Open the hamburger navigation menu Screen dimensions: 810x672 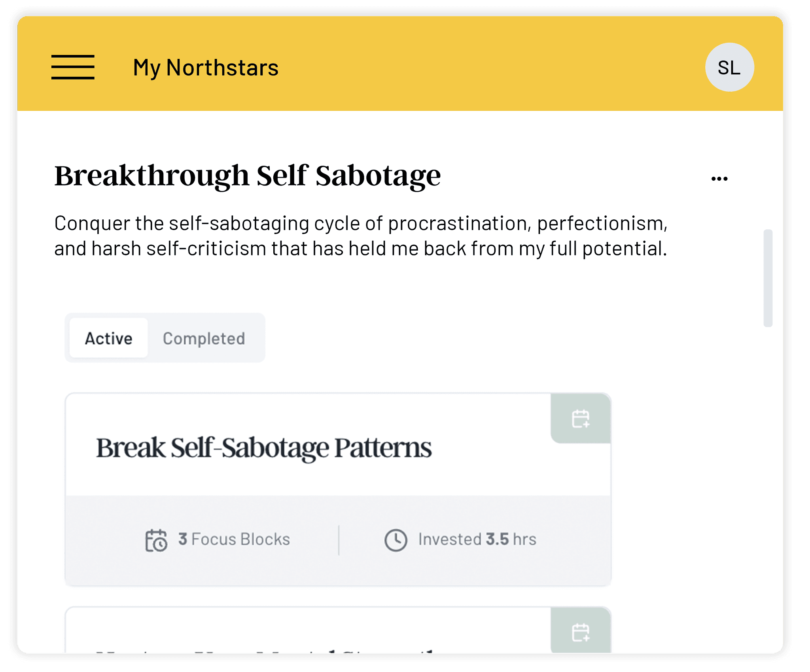point(73,67)
